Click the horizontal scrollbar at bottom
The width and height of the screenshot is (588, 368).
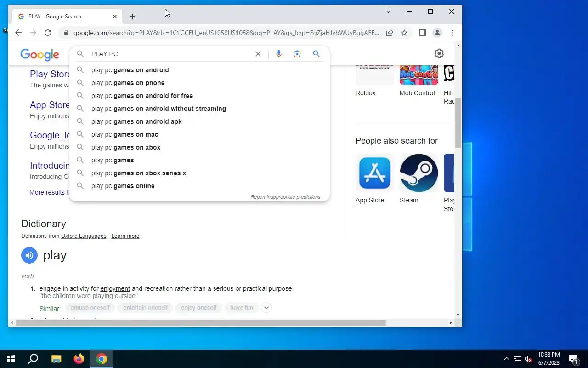201,323
